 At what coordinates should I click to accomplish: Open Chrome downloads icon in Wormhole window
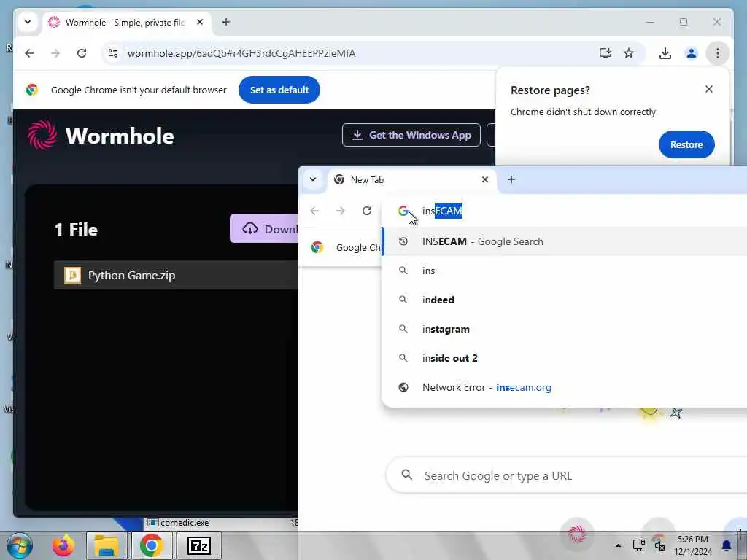pos(665,53)
